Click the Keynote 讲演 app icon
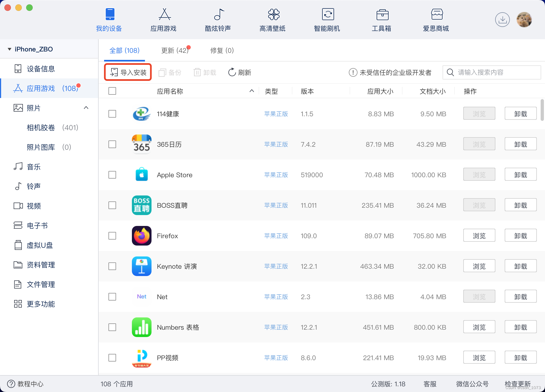545x392 pixels. tap(141, 266)
